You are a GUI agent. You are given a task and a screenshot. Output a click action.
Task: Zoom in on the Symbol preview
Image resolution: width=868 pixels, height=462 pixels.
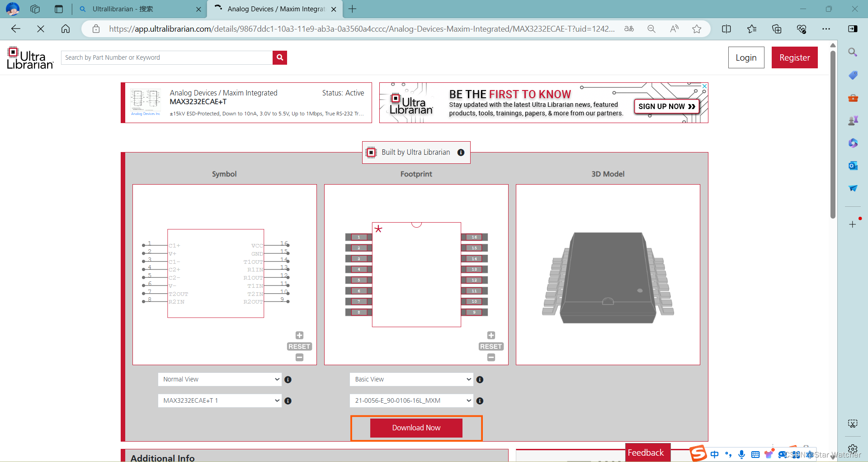click(299, 335)
